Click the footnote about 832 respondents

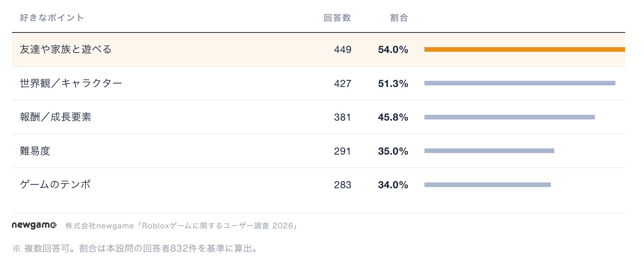tap(136, 248)
